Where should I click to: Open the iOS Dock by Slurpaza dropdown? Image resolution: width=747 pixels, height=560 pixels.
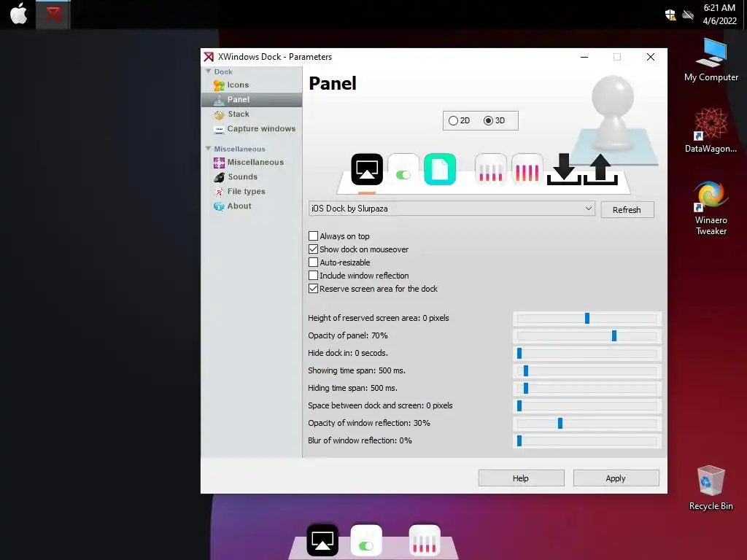pyautogui.click(x=452, y=209)
